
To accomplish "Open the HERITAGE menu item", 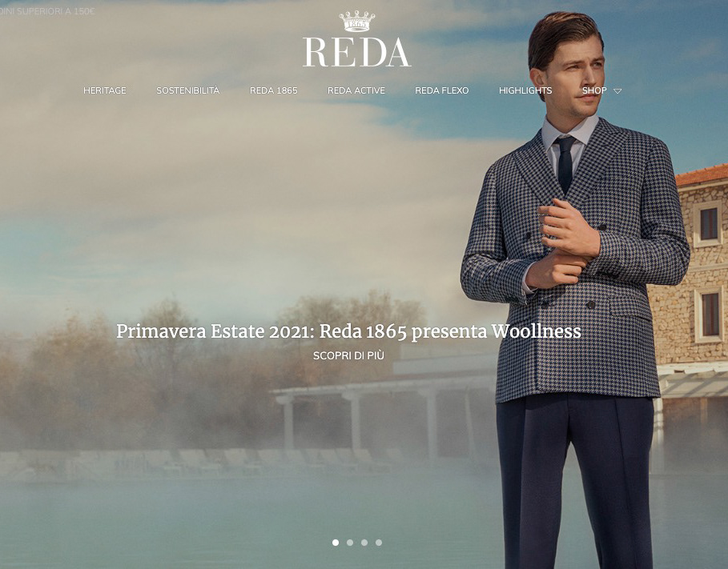I will click(104, 90).
